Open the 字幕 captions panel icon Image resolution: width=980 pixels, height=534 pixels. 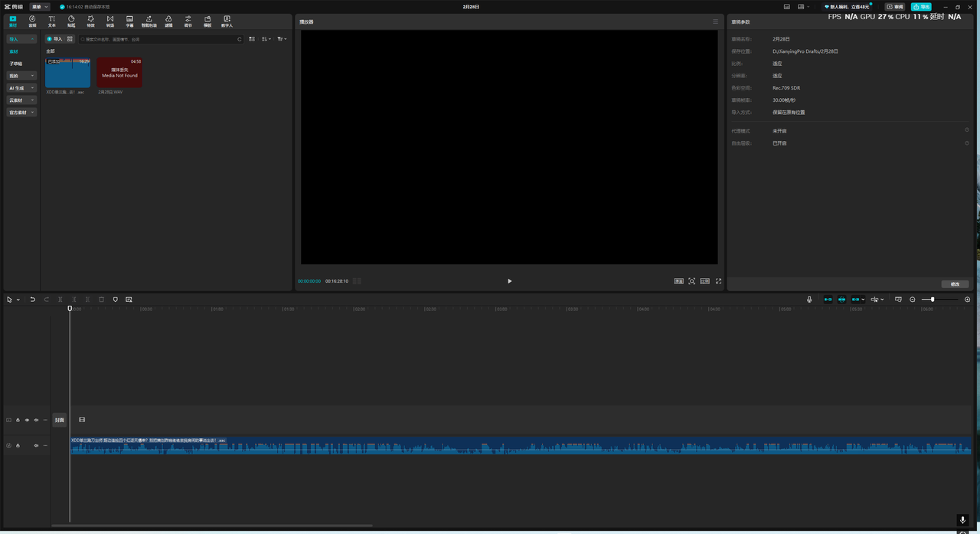coord(129,21)
